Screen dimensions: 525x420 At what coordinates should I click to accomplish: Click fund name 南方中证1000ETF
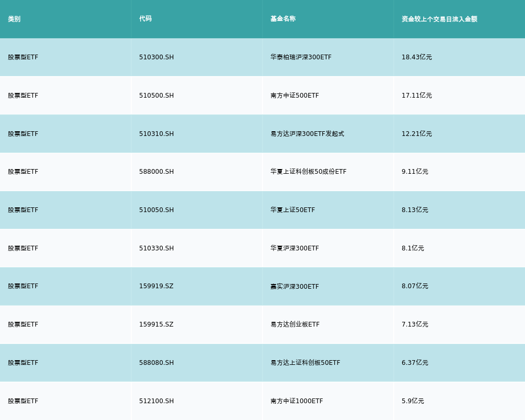coord(297,401)
